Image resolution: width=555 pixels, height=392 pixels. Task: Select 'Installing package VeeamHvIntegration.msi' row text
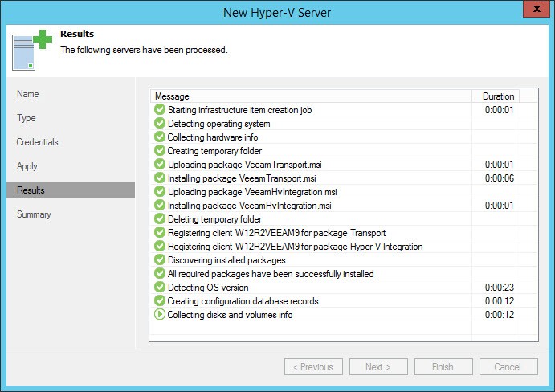tap(250, 206)
